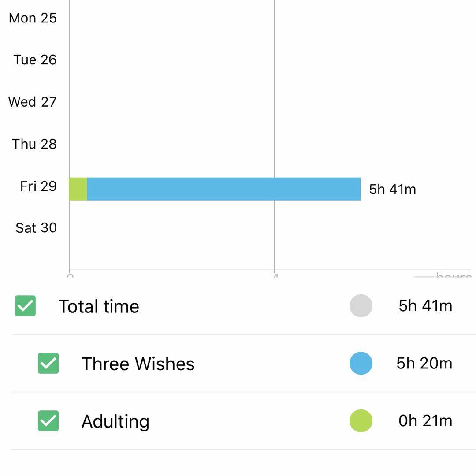Tap the blue Three Wishes color circle

point(361,364)
